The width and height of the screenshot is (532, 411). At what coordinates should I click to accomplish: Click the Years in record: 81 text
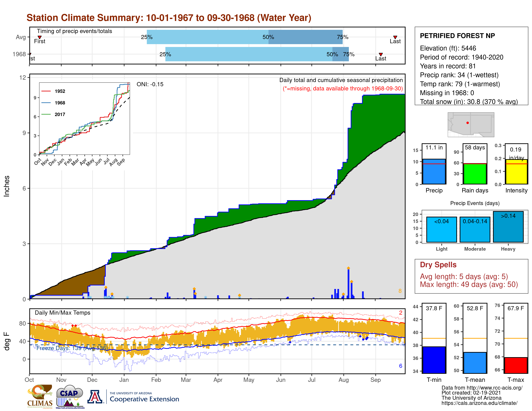448,66
